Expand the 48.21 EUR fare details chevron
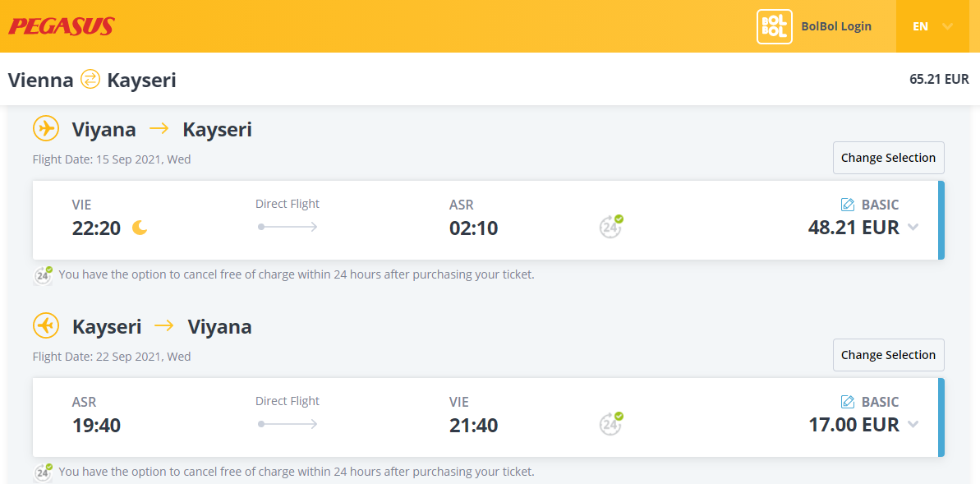This screenshot has width=980, height=484. [913, 228]
